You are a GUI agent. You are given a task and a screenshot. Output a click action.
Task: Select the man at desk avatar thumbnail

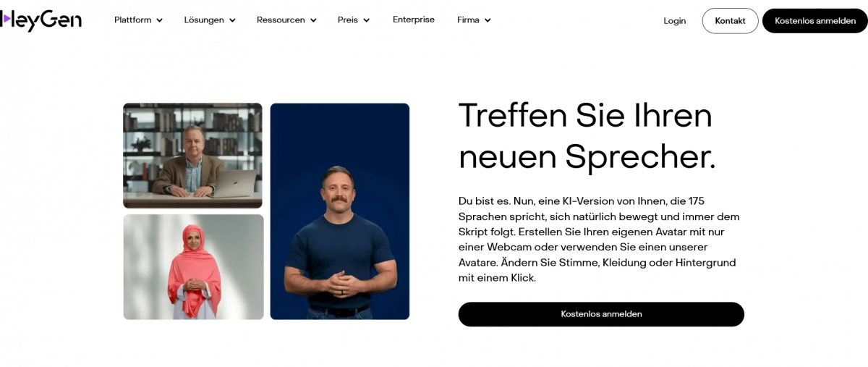pos(192,156)
